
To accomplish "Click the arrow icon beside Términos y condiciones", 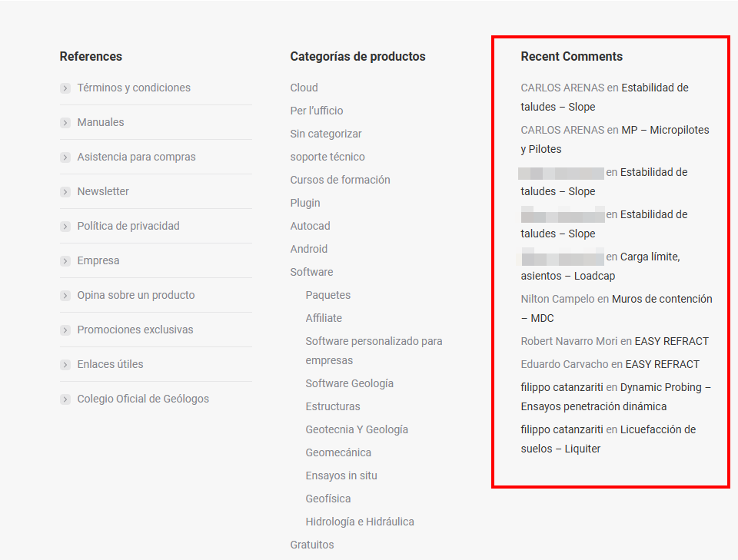I will point(65,88).
